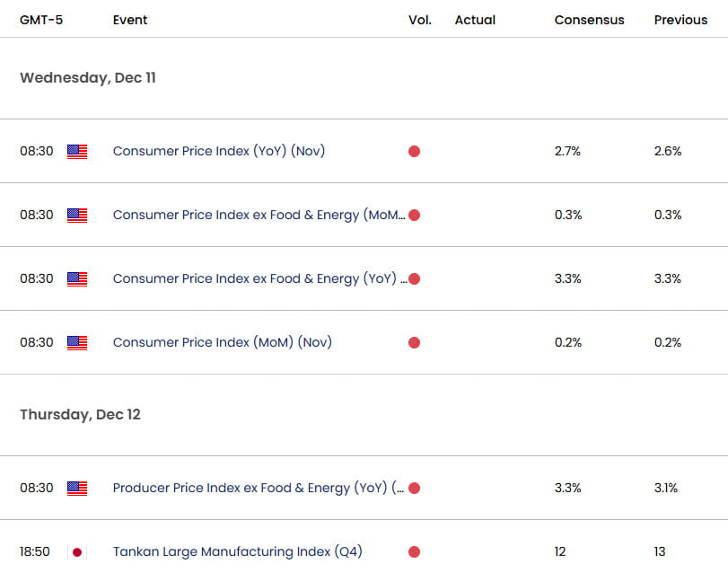728x582 pixels.
Task: Click the Event column header
Action: [x=129, y=19]
